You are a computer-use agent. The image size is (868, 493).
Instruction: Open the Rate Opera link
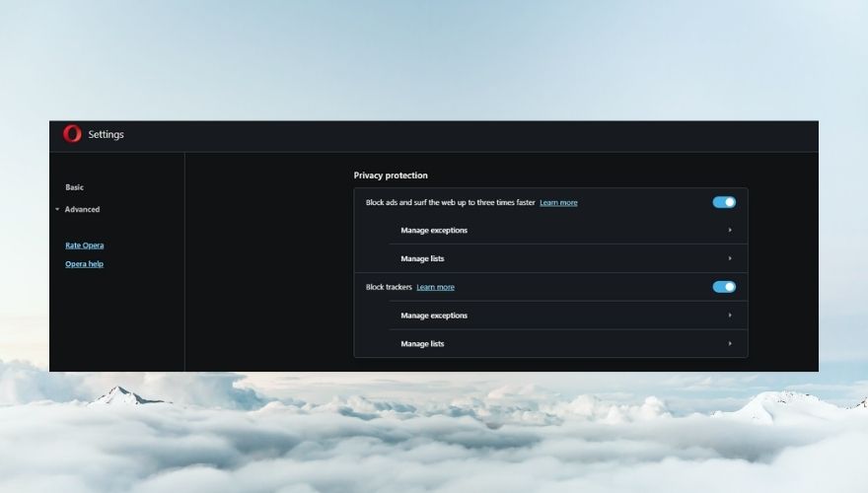click(x=84, y=246)
